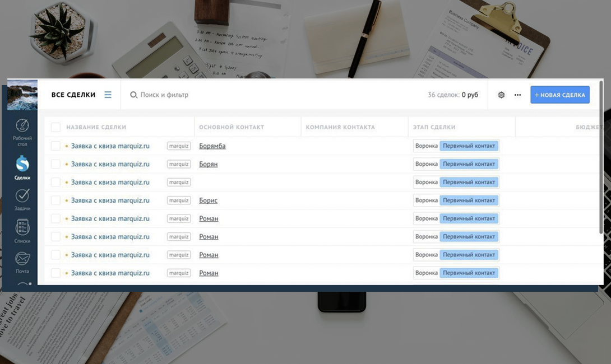This screenshot has height=364, width=611.
Task: Open the Борян contact link
Action: tap(209, 164)
